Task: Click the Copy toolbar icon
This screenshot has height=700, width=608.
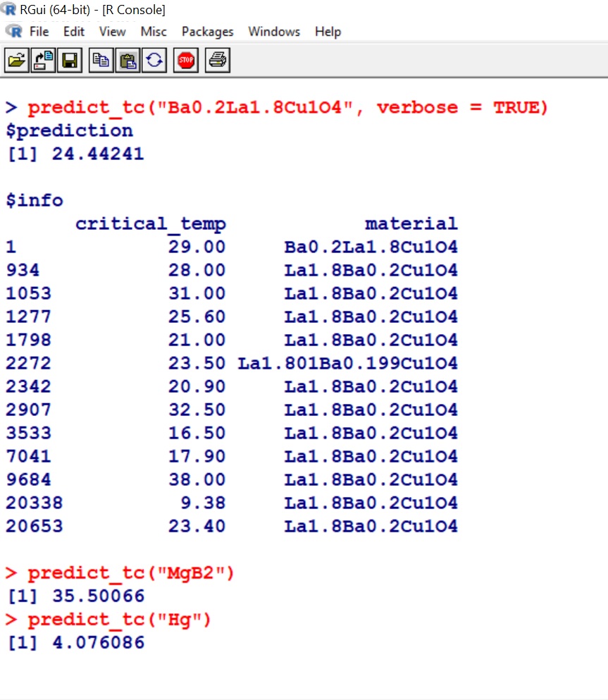Action: pos(101,60)
